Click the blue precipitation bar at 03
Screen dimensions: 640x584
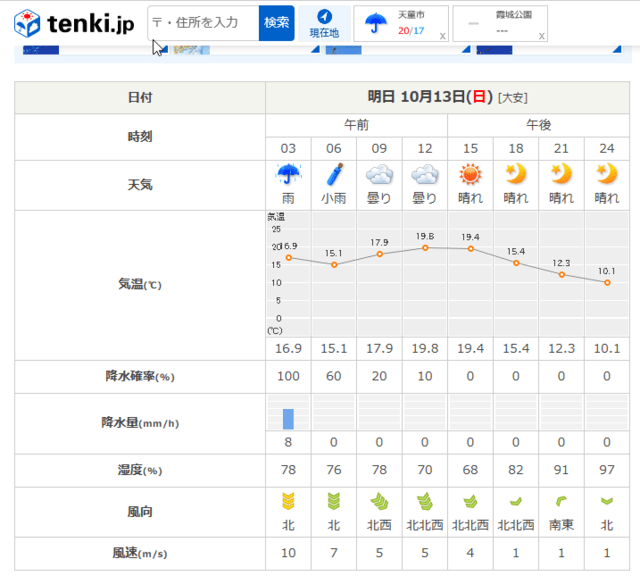pos(288,419)
